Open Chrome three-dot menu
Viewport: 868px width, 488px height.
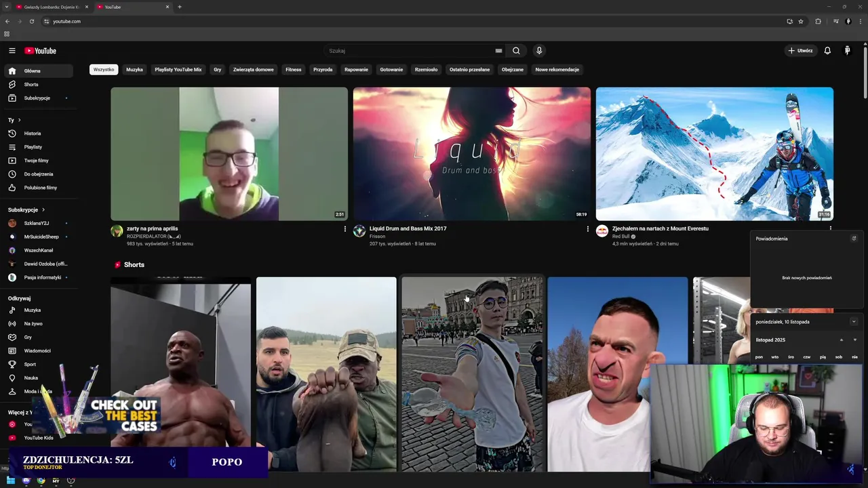coord(861,21)
